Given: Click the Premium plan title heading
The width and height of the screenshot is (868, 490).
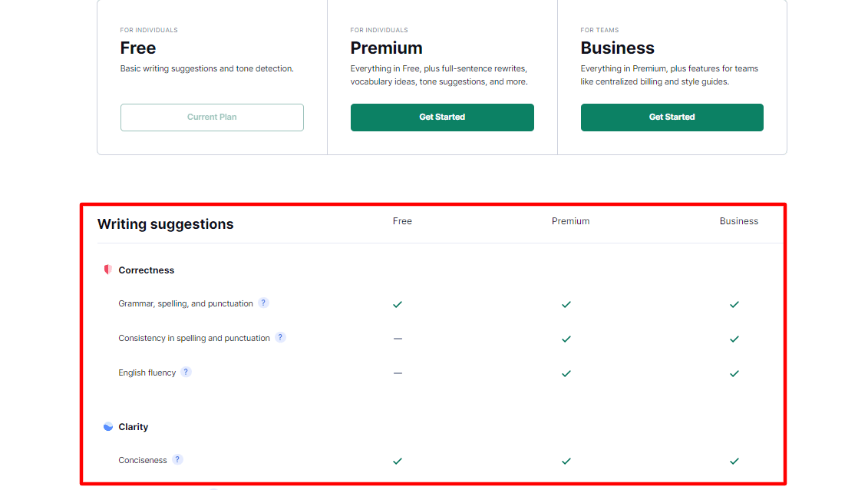Looking at the screenshot, I should pos(386,48).
